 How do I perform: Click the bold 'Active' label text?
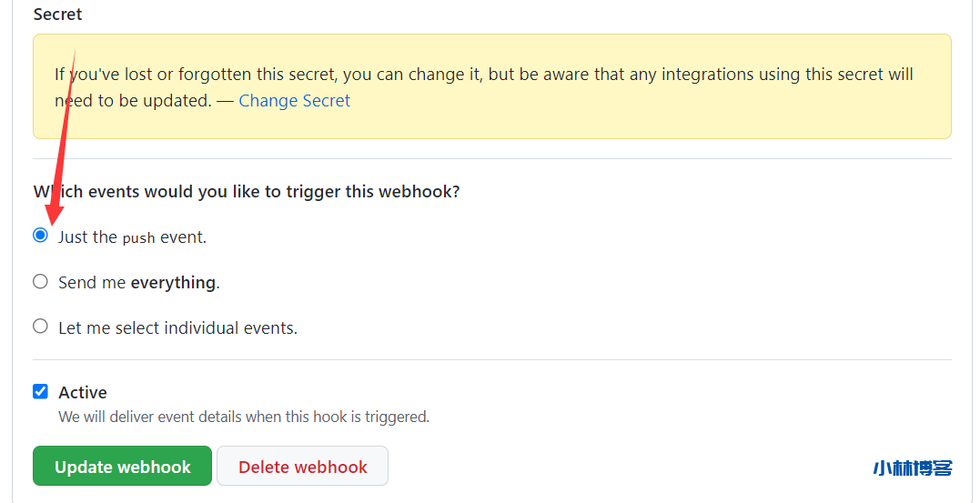[83, 393]
